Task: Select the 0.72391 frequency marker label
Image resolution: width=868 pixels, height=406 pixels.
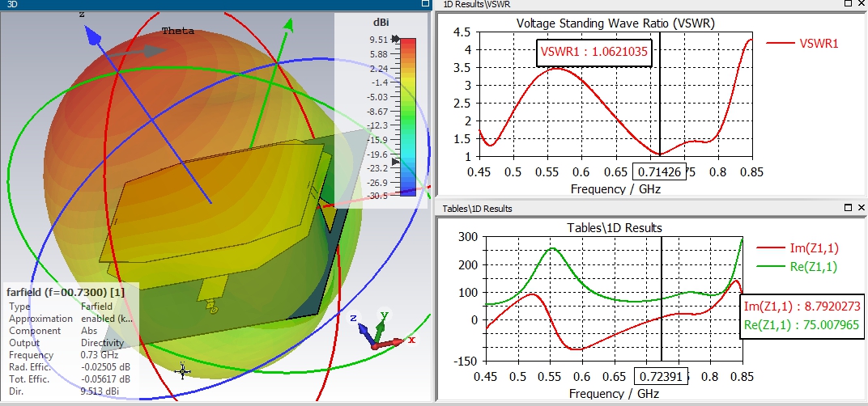Action: 661,377
